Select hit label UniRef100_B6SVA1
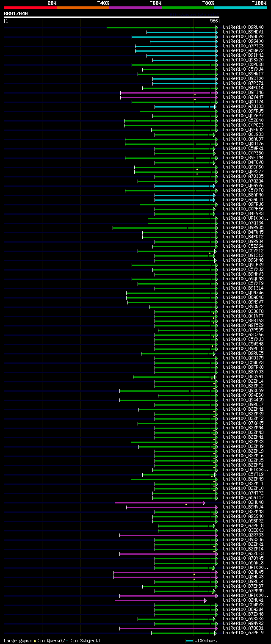Image resolution: width=271 pixels, height=644 pixels. point(243,376)
